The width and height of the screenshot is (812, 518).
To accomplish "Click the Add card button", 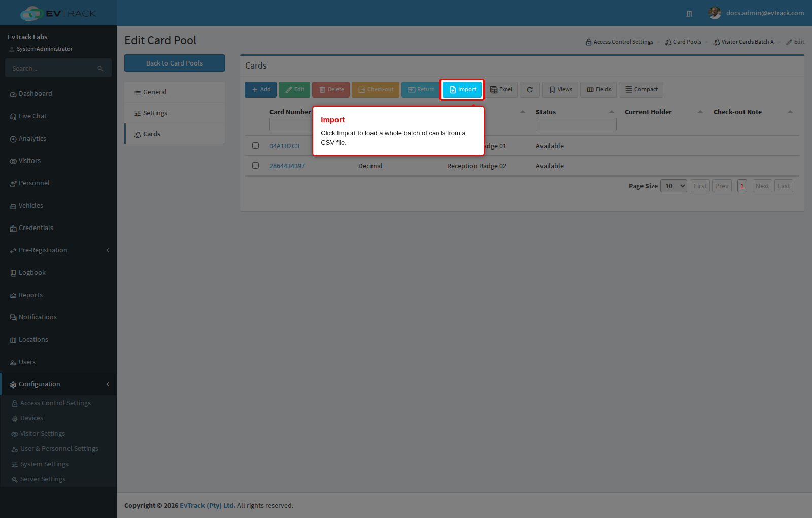I will [261, 90].
